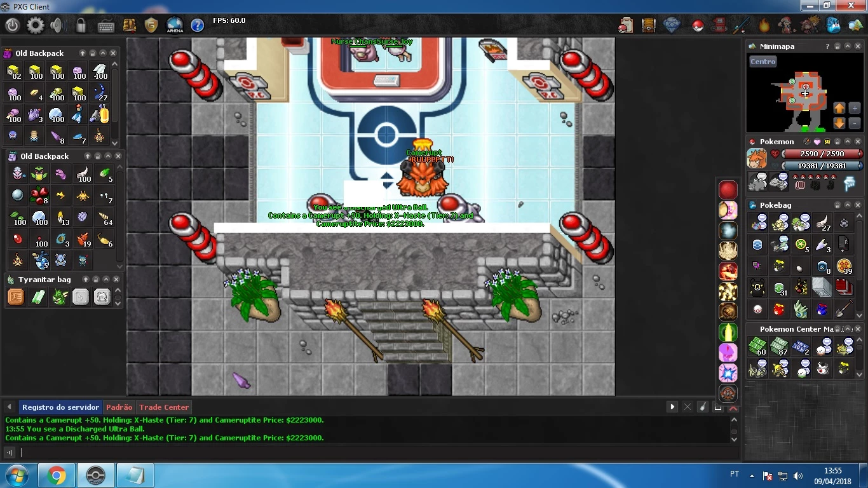This screenshot has width=868, height=488.
Task: Open the clipboard with pokeball icon
Action: 625,25
